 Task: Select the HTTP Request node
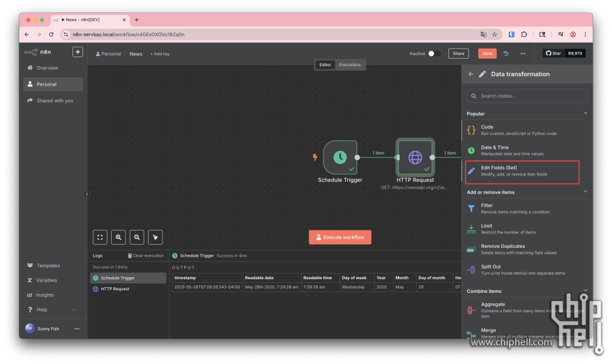coord(415,157)
